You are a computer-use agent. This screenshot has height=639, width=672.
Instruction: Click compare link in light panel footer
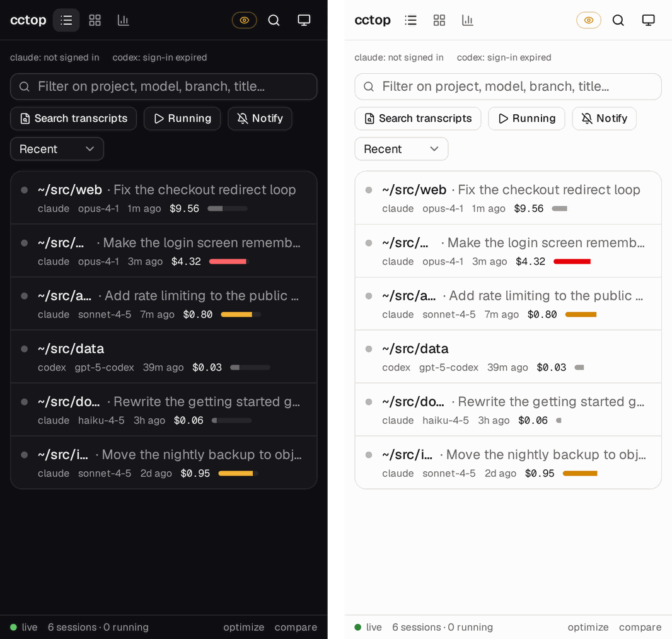click(640, 627)
